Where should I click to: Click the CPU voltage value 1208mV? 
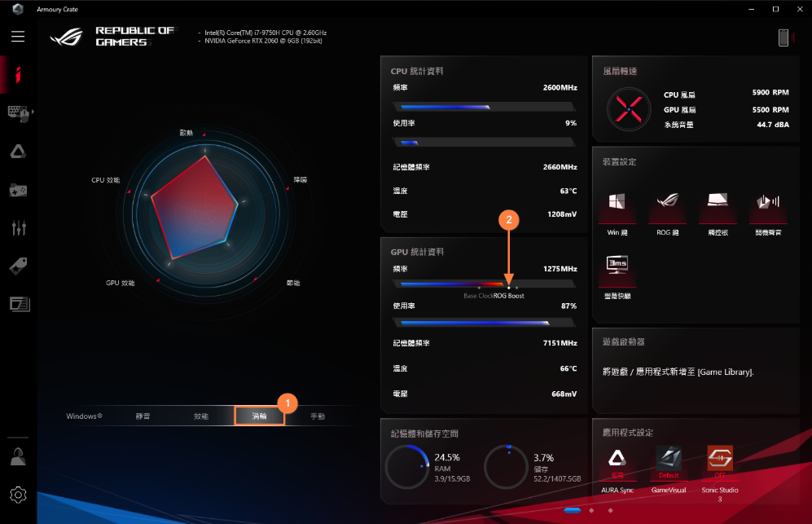point(562,214)
